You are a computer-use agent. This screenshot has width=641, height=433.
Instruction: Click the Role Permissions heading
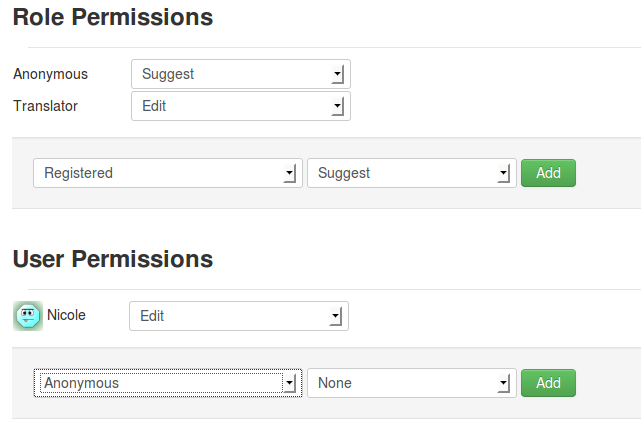pos(112,17)
